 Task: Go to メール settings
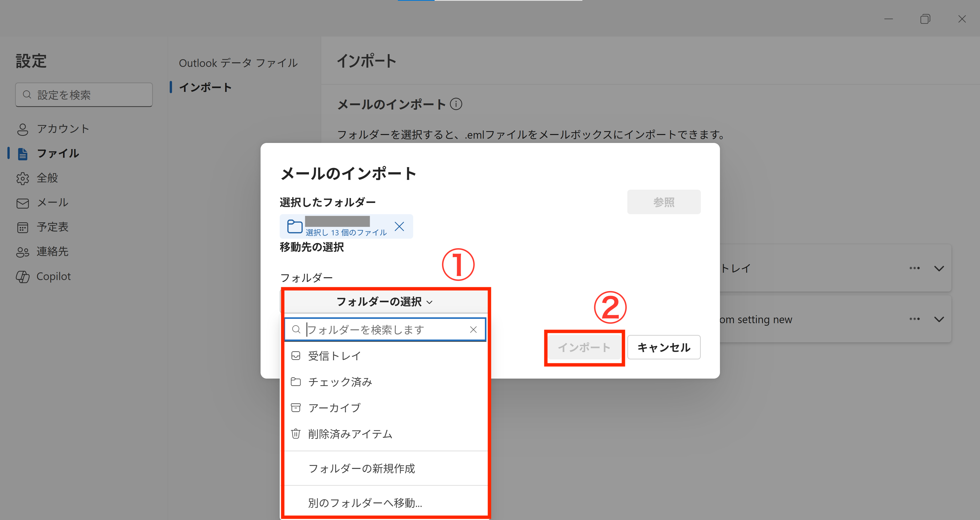tap(53, 202)
